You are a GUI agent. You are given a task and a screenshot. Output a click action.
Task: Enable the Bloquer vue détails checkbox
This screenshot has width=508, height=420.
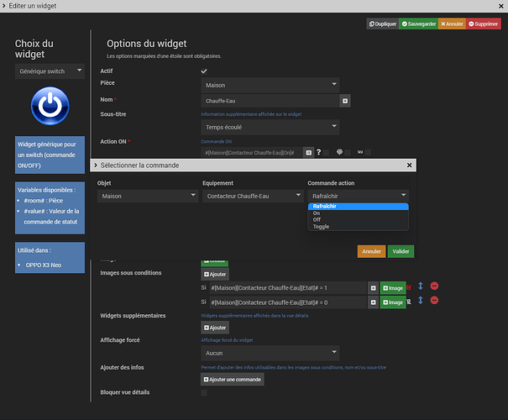204,392
